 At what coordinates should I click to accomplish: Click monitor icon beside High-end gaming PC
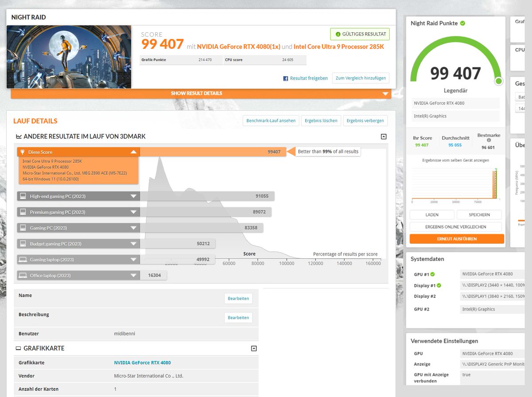[x=23, y=196]
